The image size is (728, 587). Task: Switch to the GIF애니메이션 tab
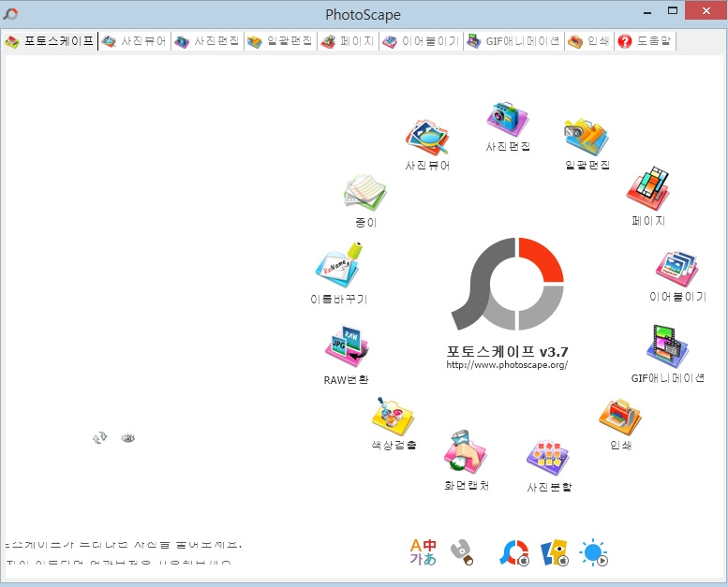[514, 41]
